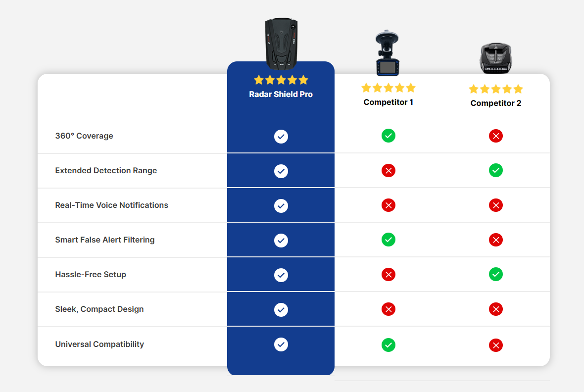Click Competitor 1 green check for Smart False Alert Filtering
Screen dimensions: 584x392
pyautogui.click(x=389, y=240)
